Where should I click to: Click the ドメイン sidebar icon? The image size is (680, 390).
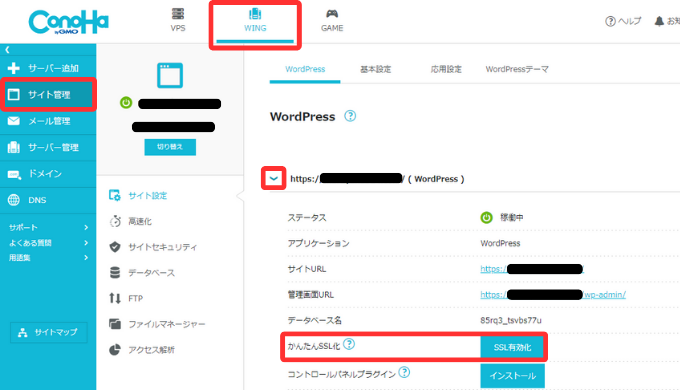(x=14, y=175)
